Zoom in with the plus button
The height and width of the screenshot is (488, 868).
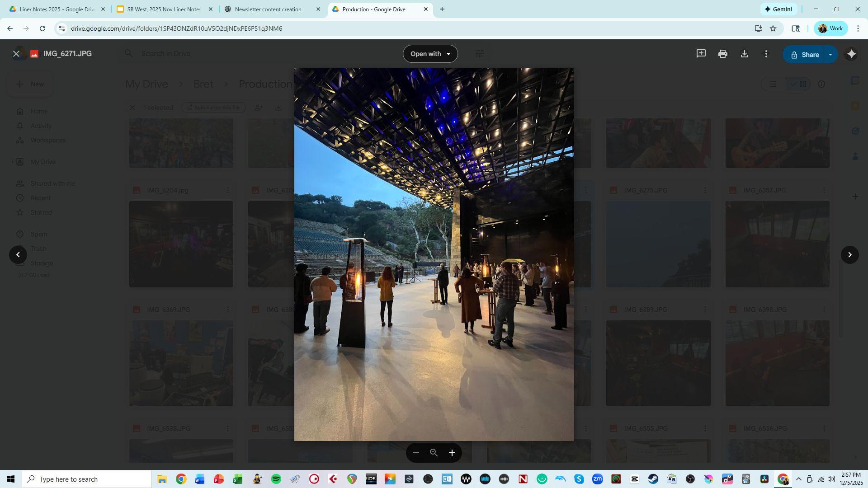pos(452,453)
